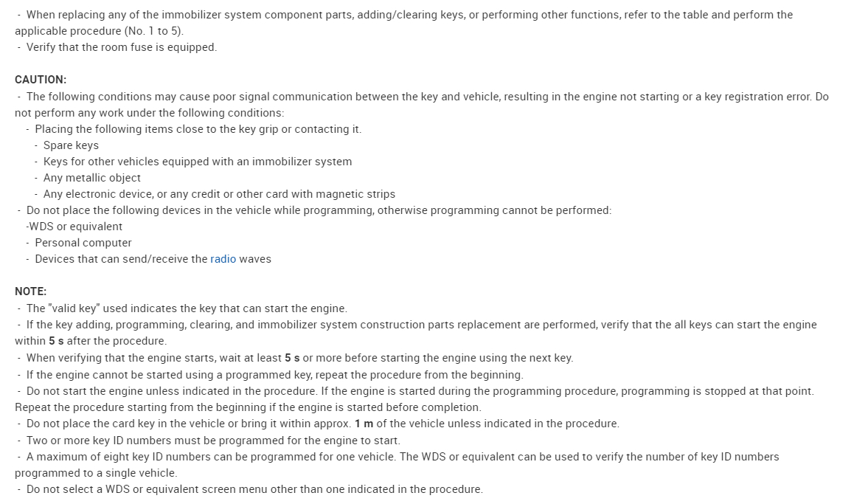The height and width of the screenshot is (504, 868).
Task: Click "Do not select a WDS" line
Action: point(254,489)
